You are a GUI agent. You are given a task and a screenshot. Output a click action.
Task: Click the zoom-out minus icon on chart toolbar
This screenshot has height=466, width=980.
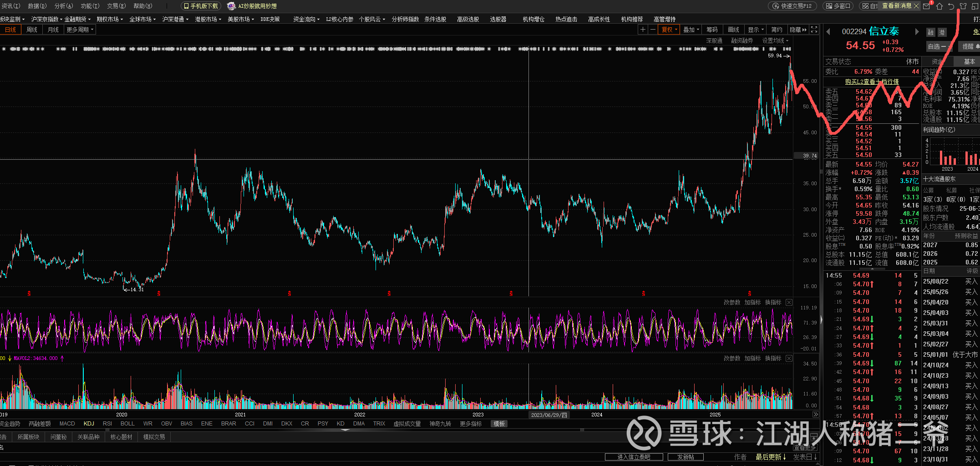coord(653,30)
